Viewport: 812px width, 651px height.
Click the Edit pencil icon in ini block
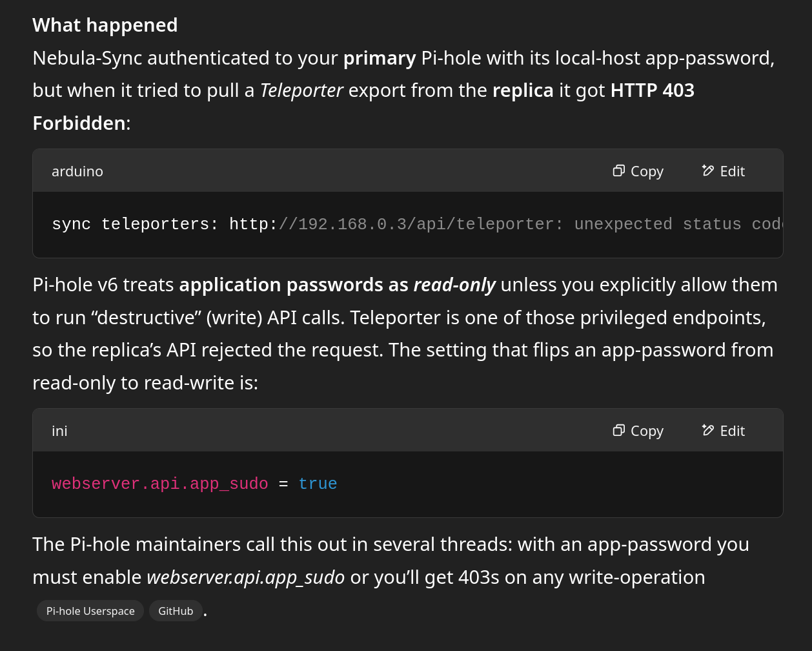tap(708, 430)
